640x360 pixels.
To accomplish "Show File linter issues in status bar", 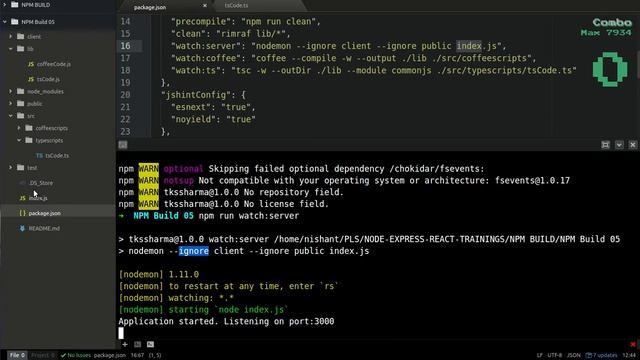I will point(17,355).
